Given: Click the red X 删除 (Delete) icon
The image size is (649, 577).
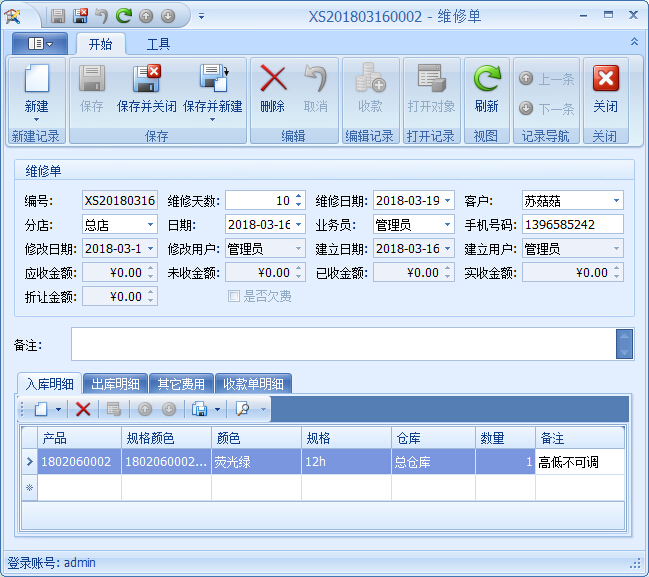Looking at the screenshot, I should 272,81.
